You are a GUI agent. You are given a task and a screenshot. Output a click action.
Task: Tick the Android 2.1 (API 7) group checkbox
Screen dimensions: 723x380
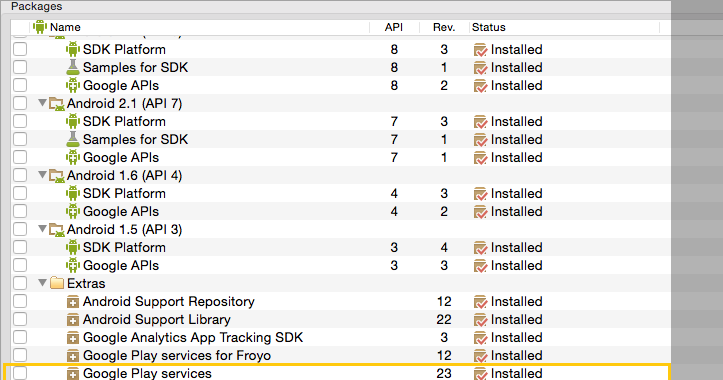tap(20, 103)
